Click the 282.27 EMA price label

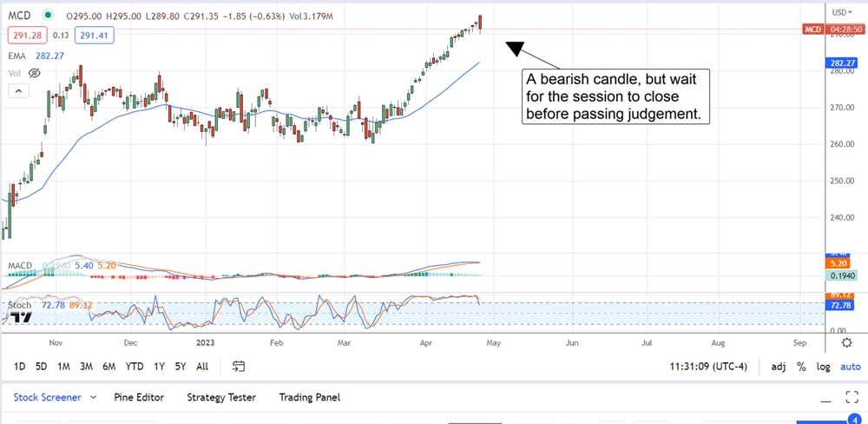[844, 63]
